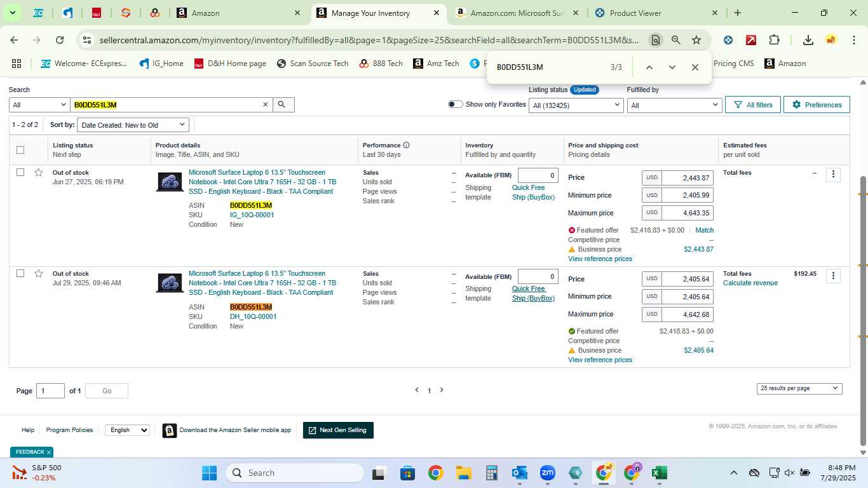This screenshot has width=868, height=488.
Task: Edit the 2,405.99 minimum price field
Action: click(687, 196)
